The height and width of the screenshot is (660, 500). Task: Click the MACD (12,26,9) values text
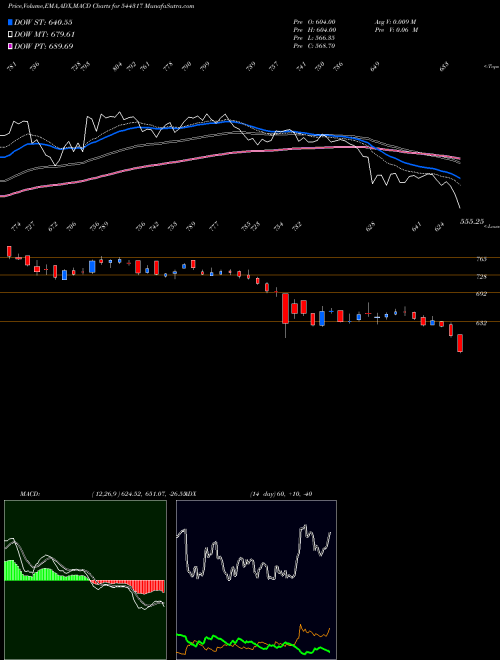(x=138, y=494)
